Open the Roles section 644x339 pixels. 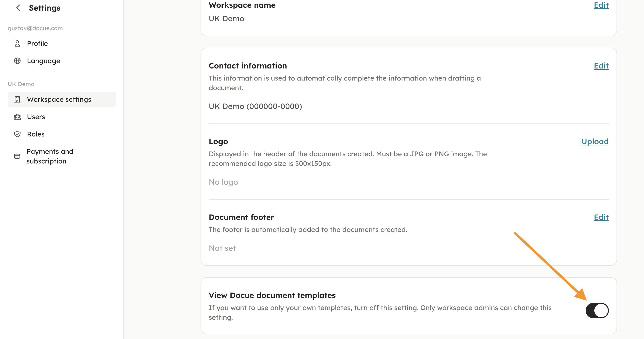[36, 134]
